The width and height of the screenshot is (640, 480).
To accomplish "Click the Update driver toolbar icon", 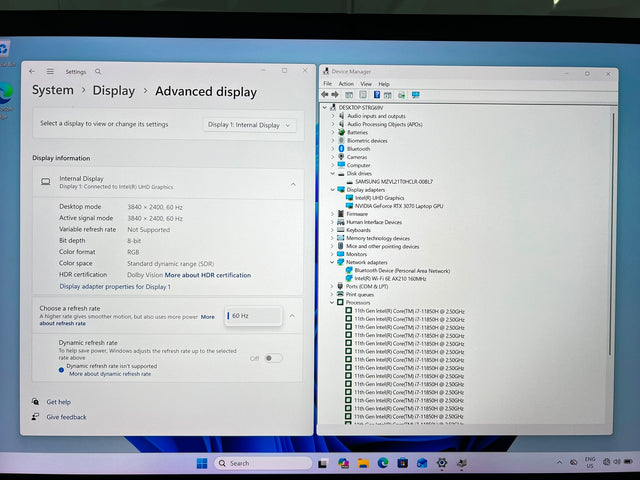I will point(402,95).
